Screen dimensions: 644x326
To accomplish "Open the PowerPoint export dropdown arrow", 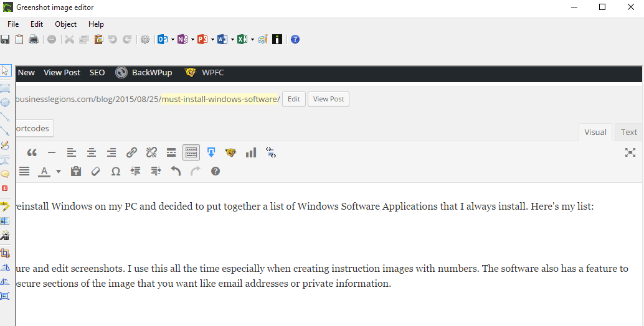I will pos(212,39).
